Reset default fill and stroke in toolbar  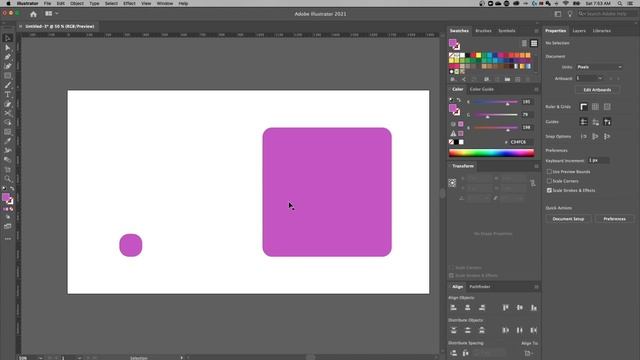(x=4, y=189)
